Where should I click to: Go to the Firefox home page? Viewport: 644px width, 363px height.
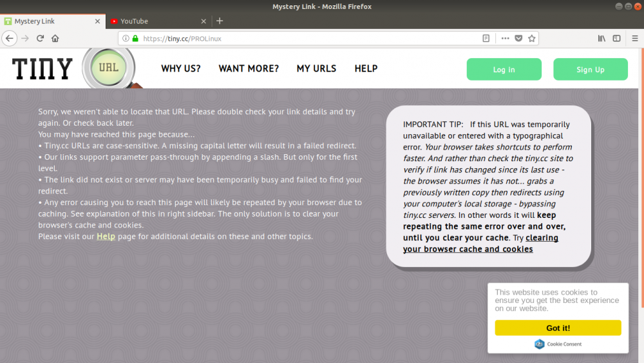click(55, 38)
